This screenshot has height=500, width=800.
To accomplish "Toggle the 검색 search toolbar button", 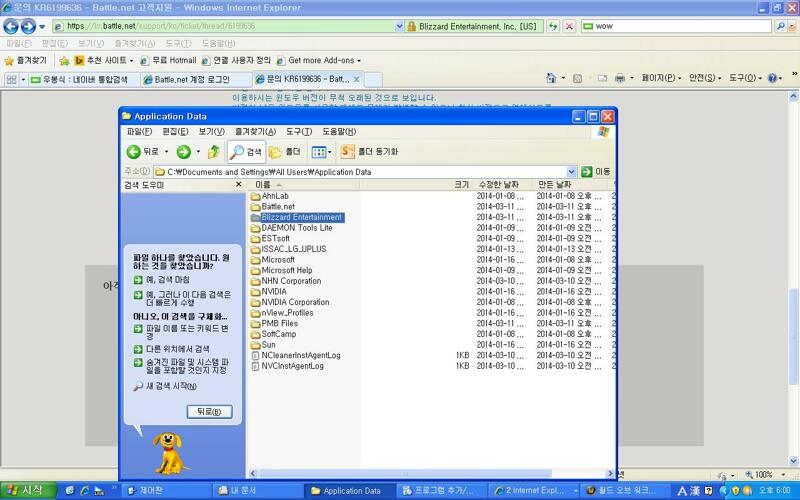I will pos(246,152).
